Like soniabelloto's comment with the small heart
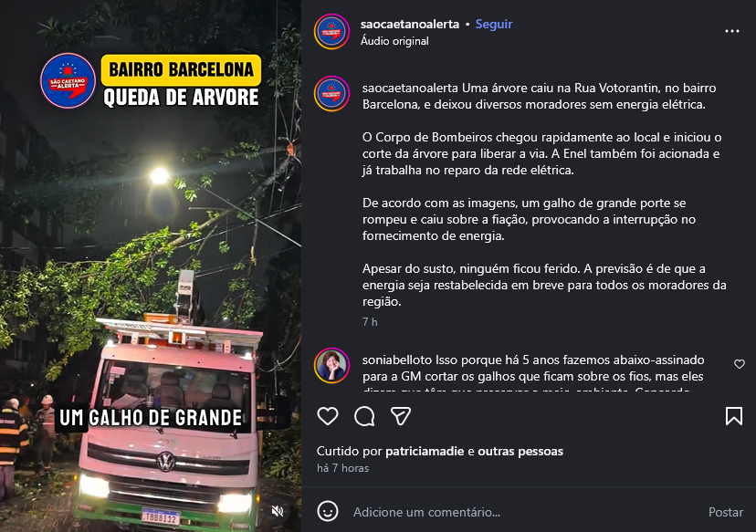Viewport: 756px width, 532px height. tap(740, 364)
